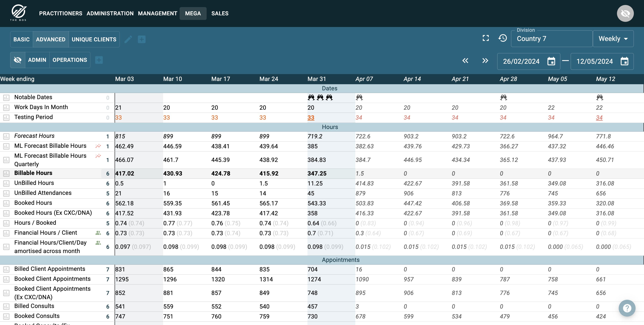644x325 pixels.
Task: Open chart for Booked Consults row
Action: (6, 317)
